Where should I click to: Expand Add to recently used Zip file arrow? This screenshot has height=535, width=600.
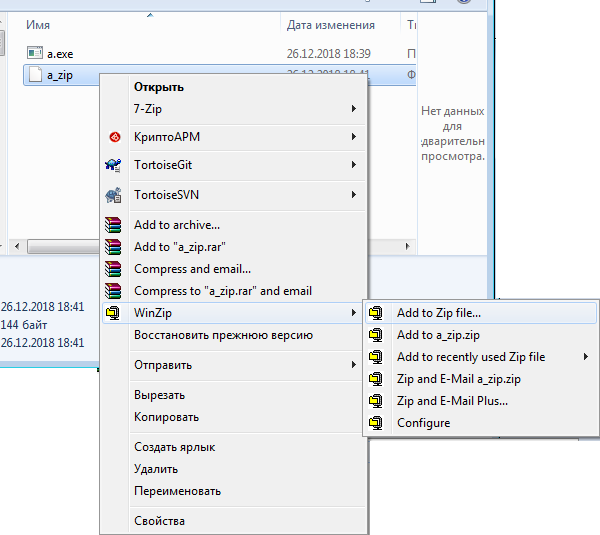click(585, 357)
